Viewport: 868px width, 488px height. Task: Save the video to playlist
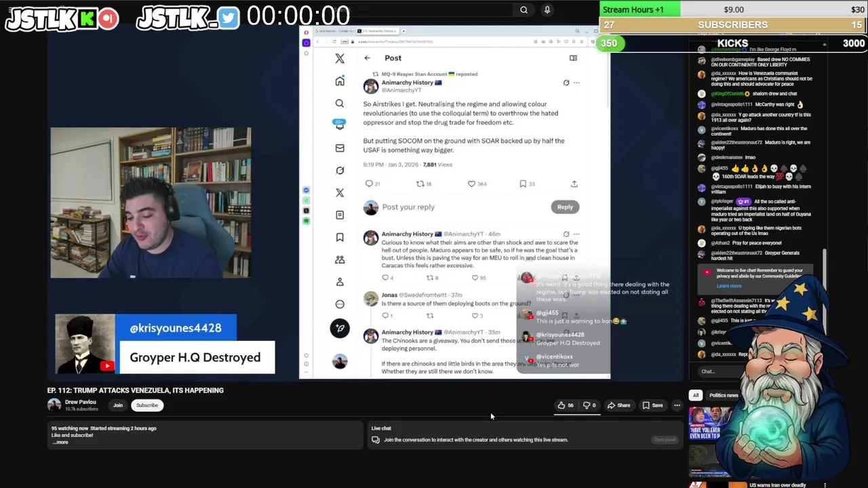tap(652, 405)
